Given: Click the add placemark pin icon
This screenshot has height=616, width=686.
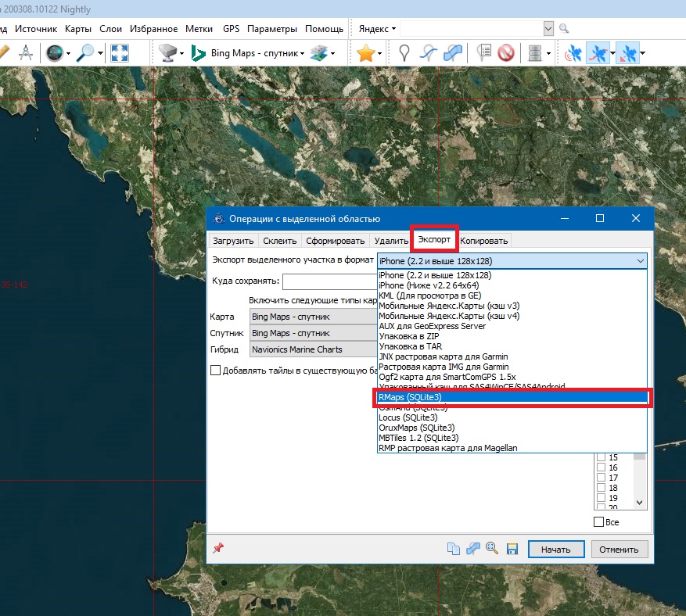Looking at the screenshot, I should tap(404, 53).
